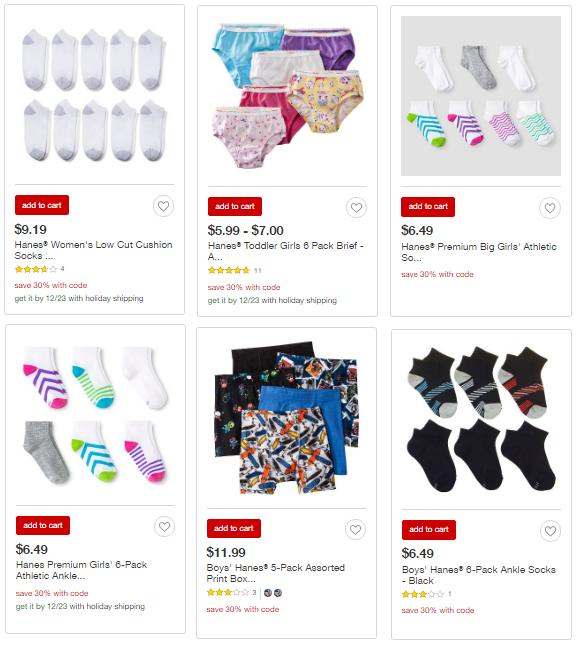Image resolution: width=584 pixels, height=656 pixels.
Task: Select first color swatch under Boys' Print Boxers
Action: (268, 593)
